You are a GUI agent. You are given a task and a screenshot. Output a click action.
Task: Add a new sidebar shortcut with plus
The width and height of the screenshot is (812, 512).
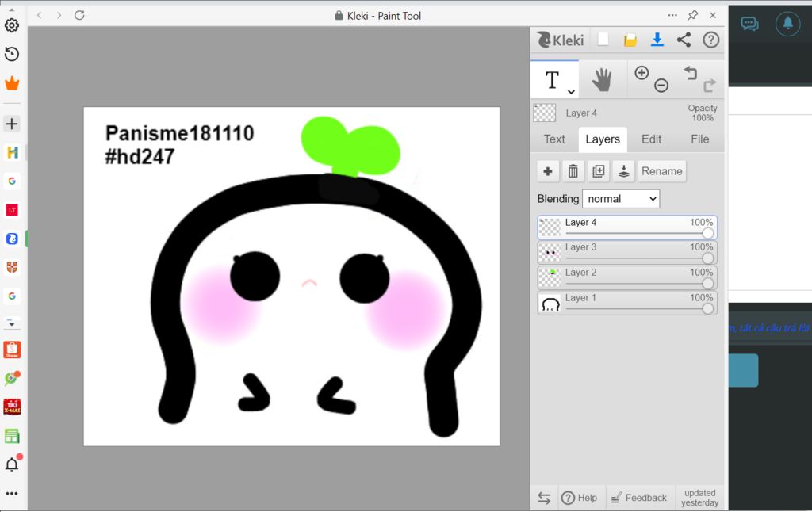(12, 124)
